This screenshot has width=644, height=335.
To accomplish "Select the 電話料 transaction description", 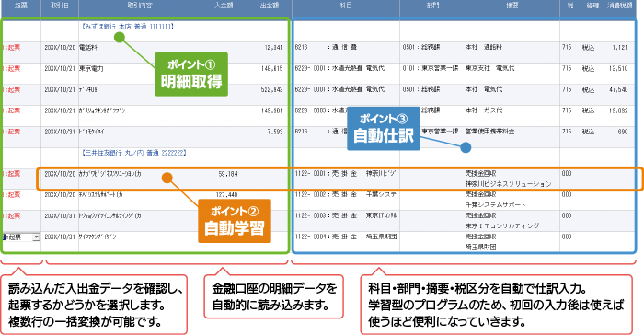I will click(88, 48).
